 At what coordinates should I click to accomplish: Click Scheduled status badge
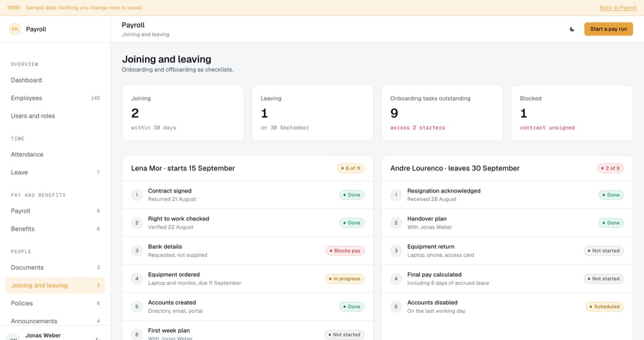(x=604, y=307)
